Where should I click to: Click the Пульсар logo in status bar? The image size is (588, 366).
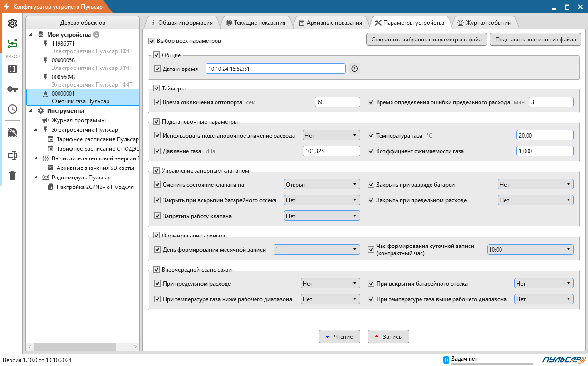point(563,360)
